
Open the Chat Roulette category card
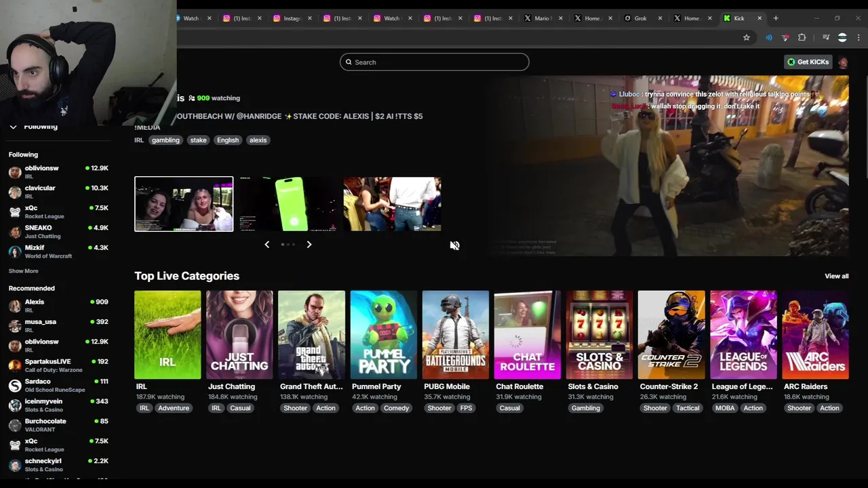point(527,335)
